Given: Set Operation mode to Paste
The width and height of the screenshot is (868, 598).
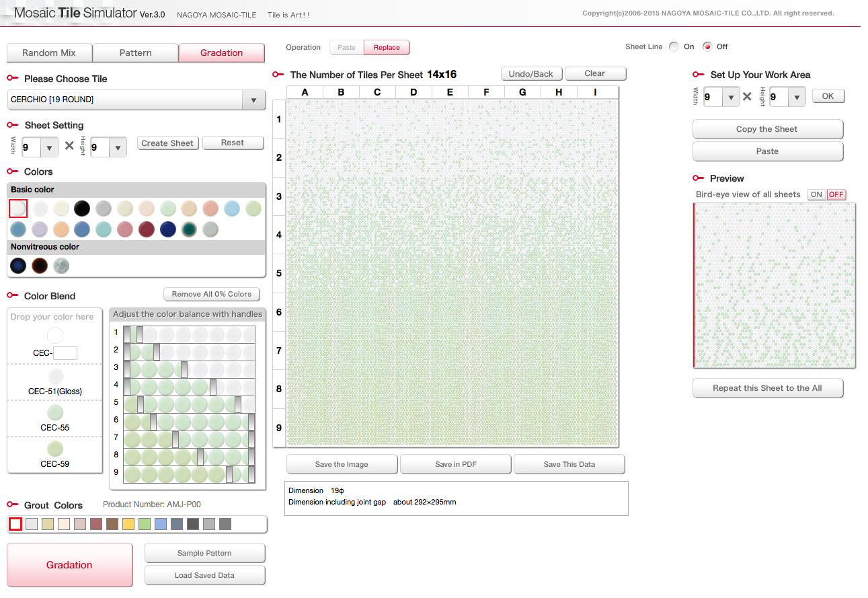Looking at the screenshot, I should (346, 48).
